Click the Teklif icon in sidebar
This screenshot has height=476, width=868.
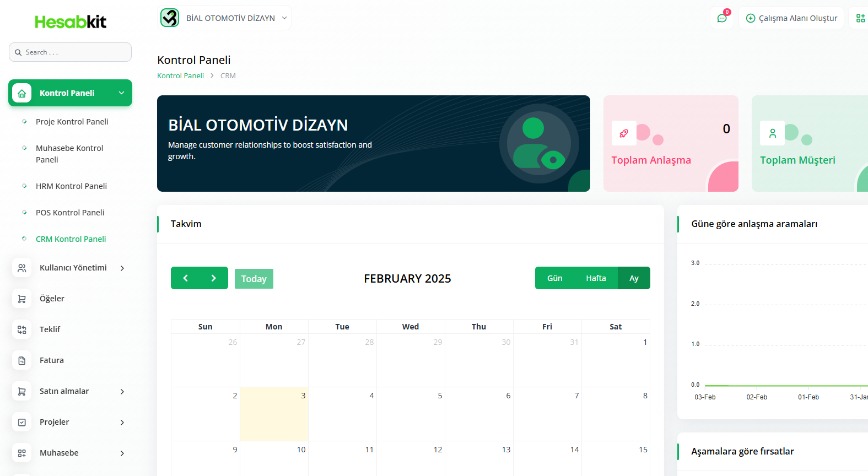[x=22, y=329]
